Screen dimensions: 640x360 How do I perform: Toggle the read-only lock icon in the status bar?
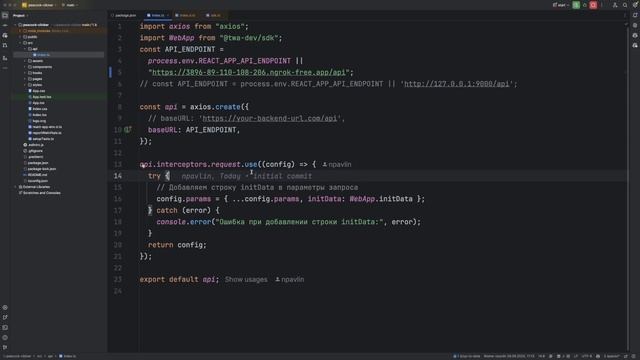point(626,356)
